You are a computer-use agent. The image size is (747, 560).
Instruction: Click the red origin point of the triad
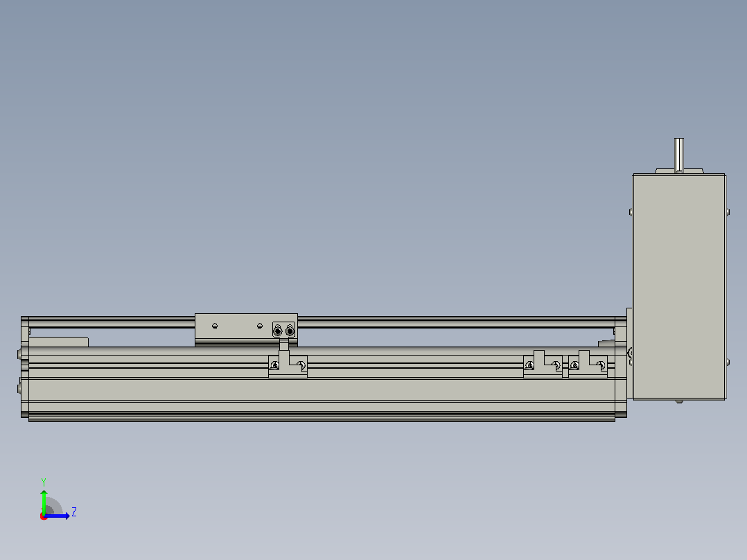[x=44, y=516]
